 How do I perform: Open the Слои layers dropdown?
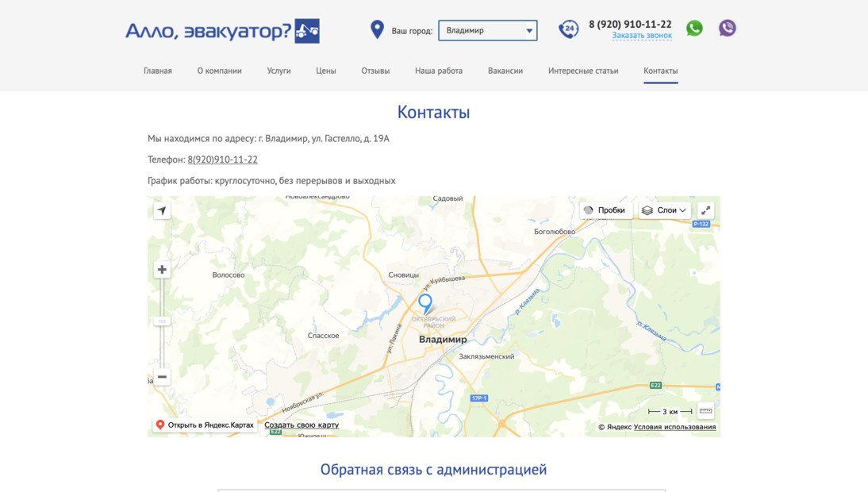tap(664, 210)
